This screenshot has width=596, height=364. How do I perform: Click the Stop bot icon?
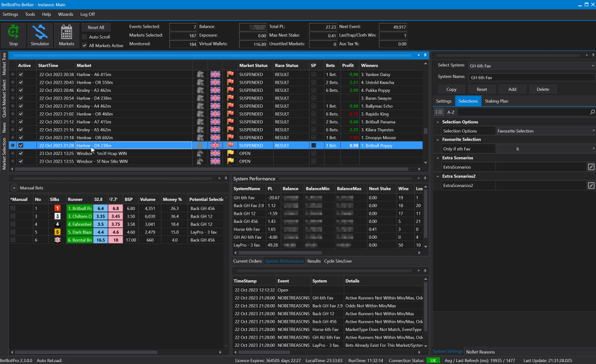pyautogui.click(x=13, y=35)
